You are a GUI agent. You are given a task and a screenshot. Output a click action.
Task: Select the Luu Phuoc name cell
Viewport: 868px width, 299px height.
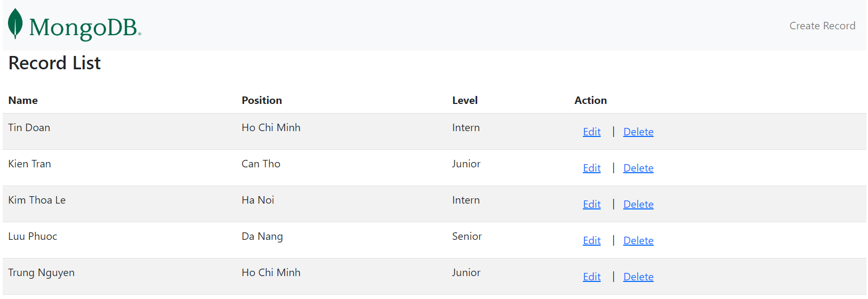click(x=33, y=236)
